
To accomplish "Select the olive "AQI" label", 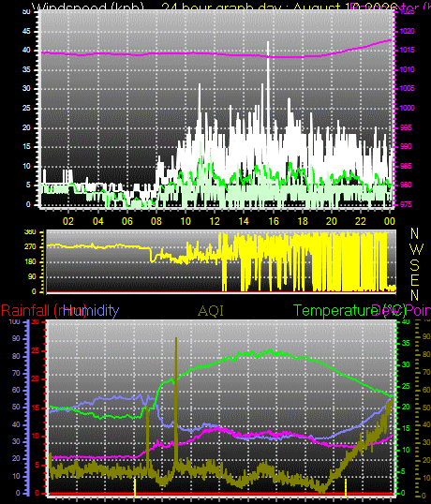I will click(x=211, y=311).
